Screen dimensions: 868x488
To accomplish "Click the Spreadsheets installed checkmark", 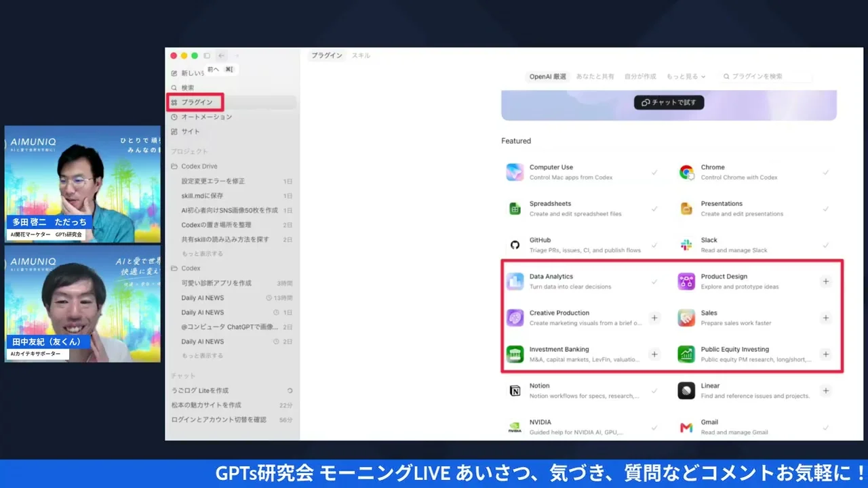I will tap(654, 209).
